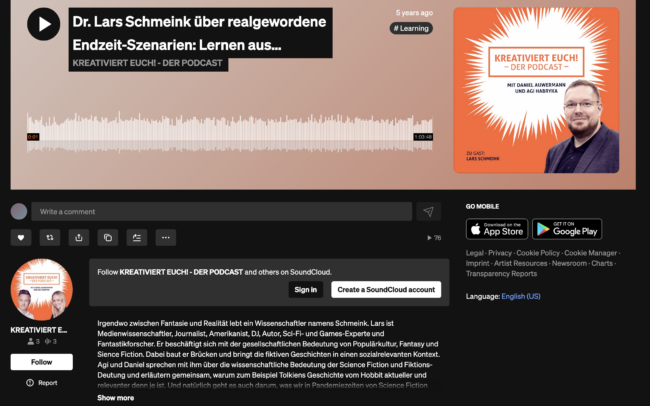
Task: Copy the track link with the copy icon
Action: (x=108, y=238)
